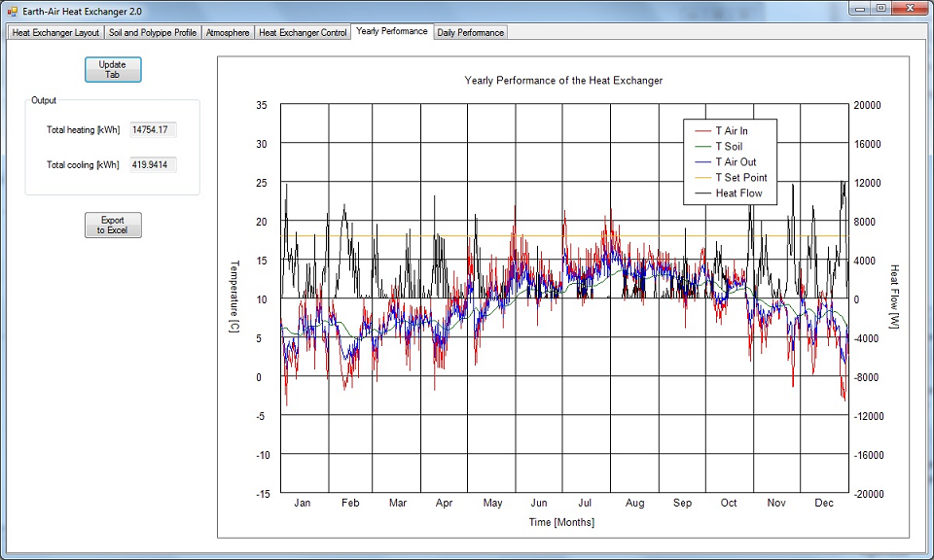Click the red T Air In legend line
Screen dimensions: 934x560
[x=703, y=131]
